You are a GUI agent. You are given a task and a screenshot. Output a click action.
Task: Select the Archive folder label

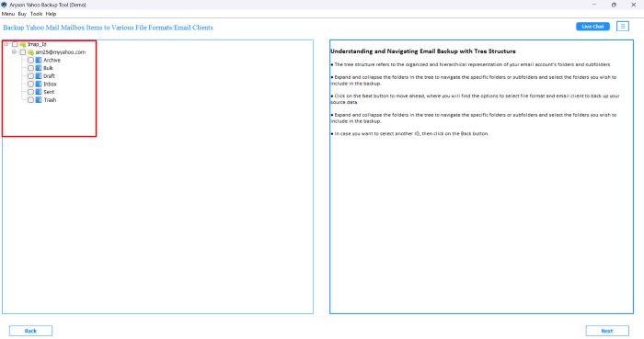pos(52,61)
